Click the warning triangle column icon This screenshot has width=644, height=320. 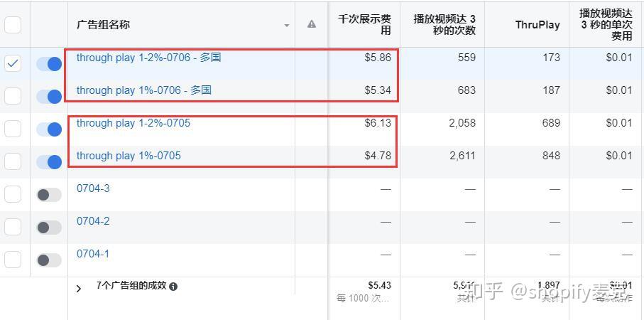tap(311, 24)
